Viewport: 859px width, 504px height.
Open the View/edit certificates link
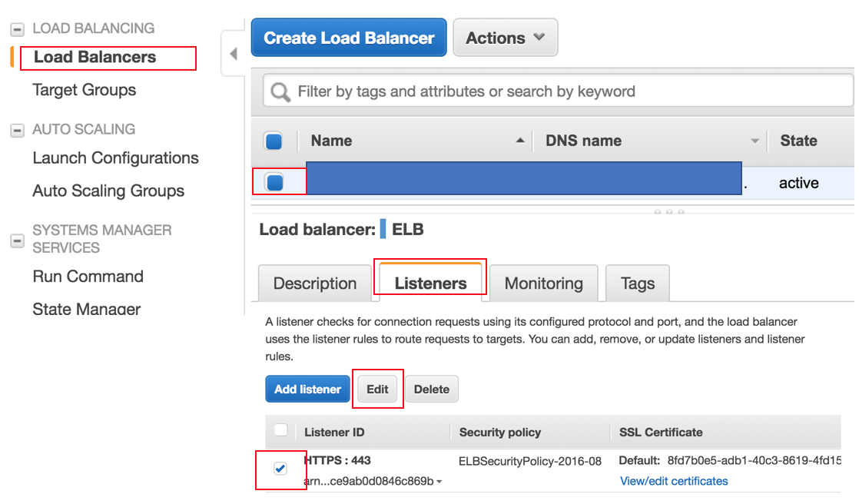click(674, 481)
